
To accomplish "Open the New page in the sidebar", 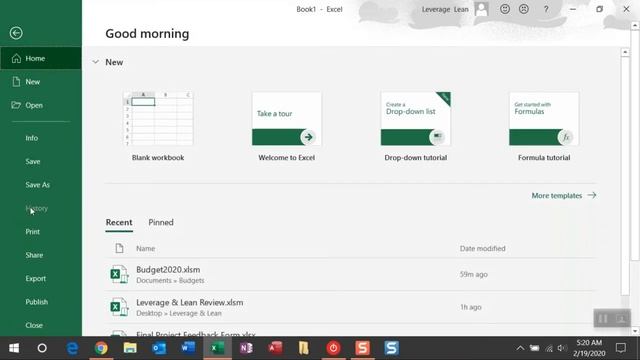I will click(41, 82).
